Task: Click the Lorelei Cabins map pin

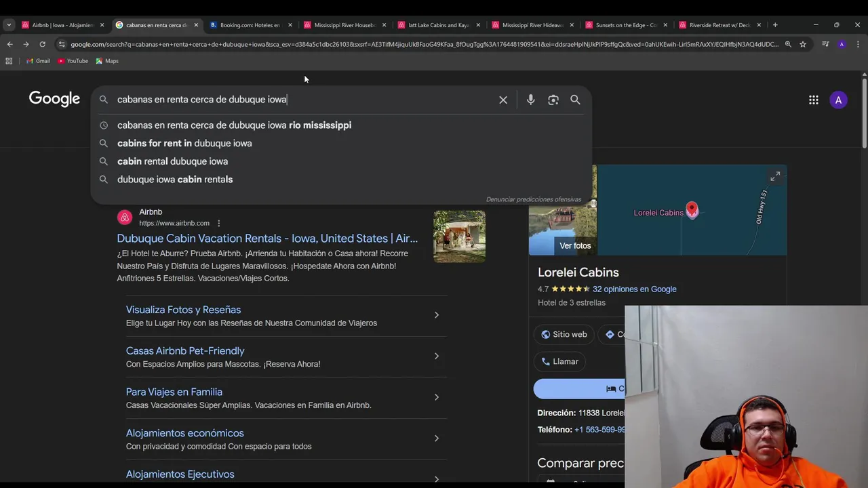Action: (x=692, y=210)
